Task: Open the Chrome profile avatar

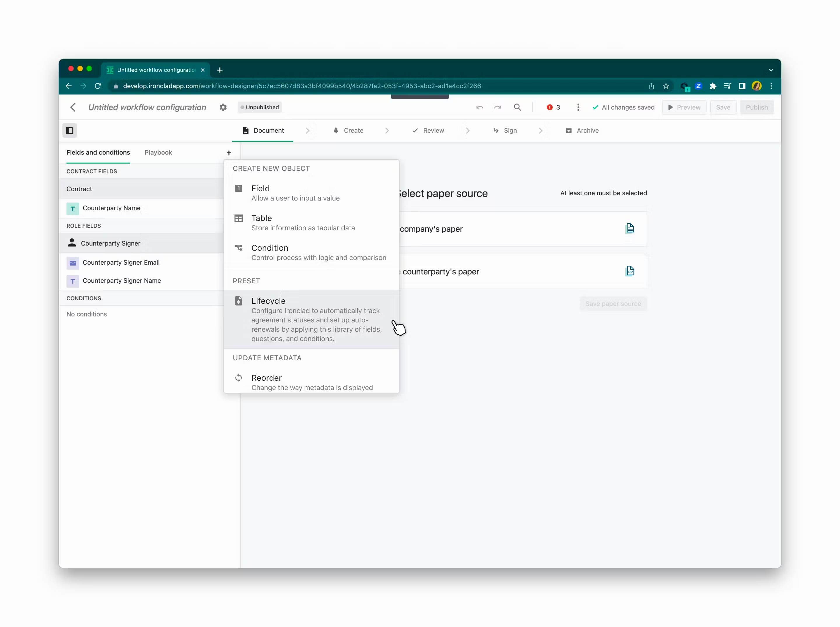Action: (x=757, y=86)
